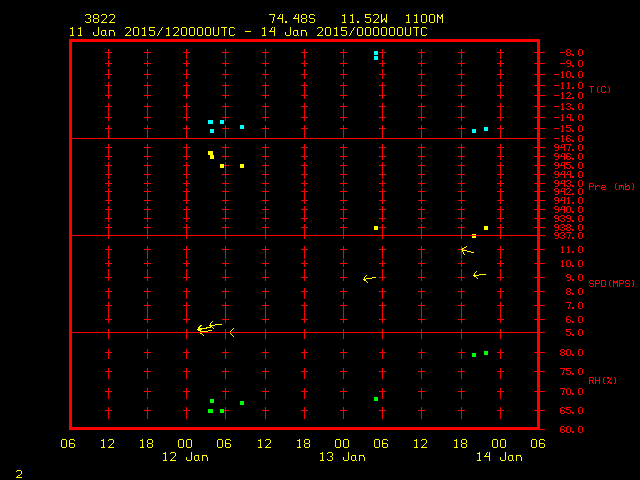Click the elevation label 1100M

[x=425, y=19]
